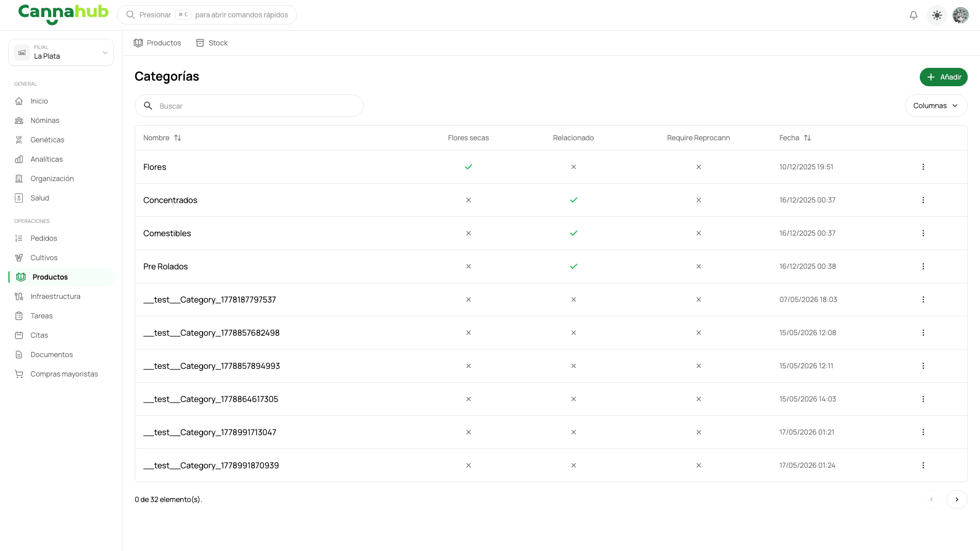Open actions menu for __test__Category_1778857682498
Viewport: 980px width, 551px height.
point(923,333)
